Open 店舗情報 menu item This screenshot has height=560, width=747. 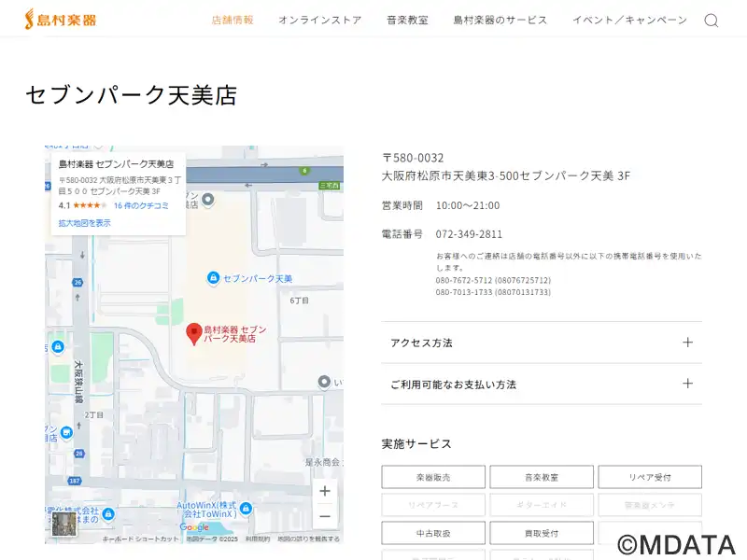233,20
